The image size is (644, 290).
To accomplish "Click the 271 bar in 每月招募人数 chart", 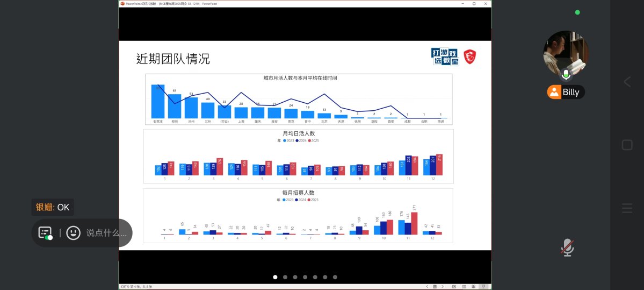I will 414,223.
